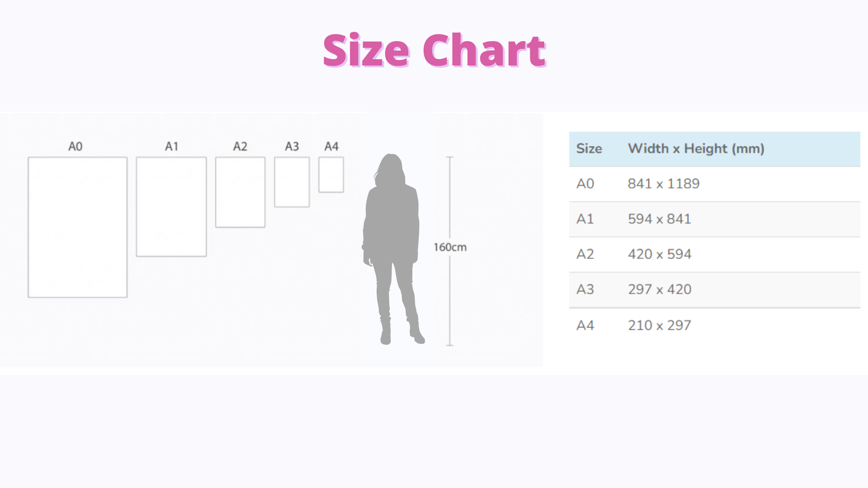
Task: Select the A3 paper rectangle
Action: coord(292,182)
